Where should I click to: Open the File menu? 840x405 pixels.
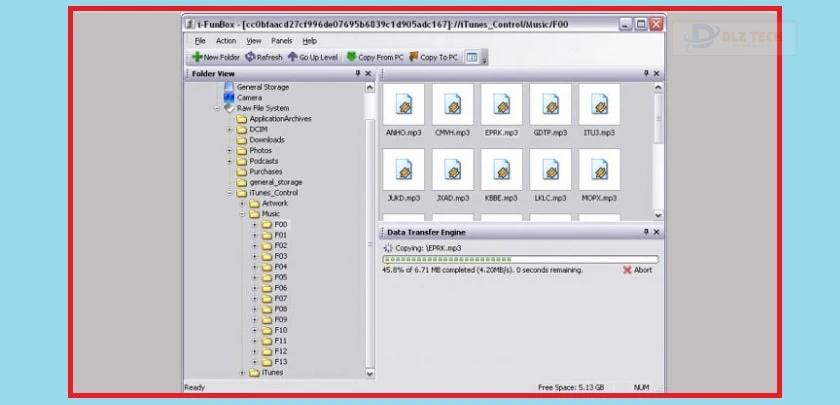pyautogui.click(x=200, y=41)
